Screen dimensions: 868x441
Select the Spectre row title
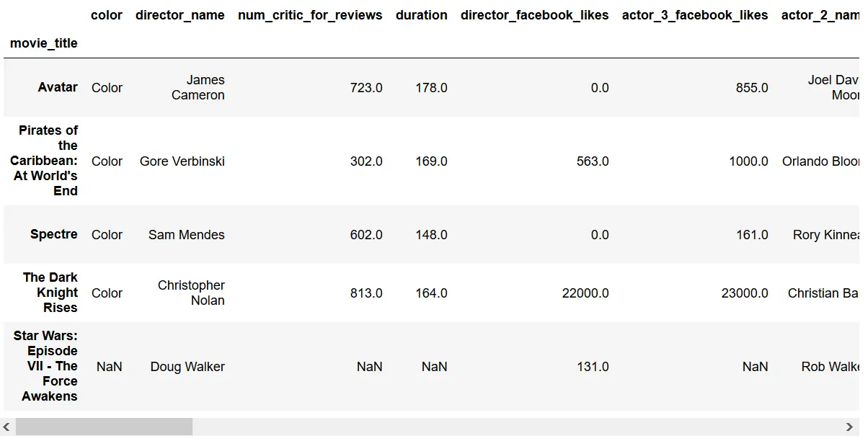(x=54, y=234)
